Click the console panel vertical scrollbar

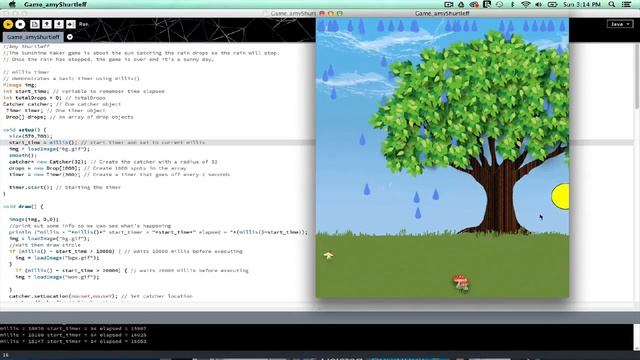pyautogui.click(x=637, y=338)
